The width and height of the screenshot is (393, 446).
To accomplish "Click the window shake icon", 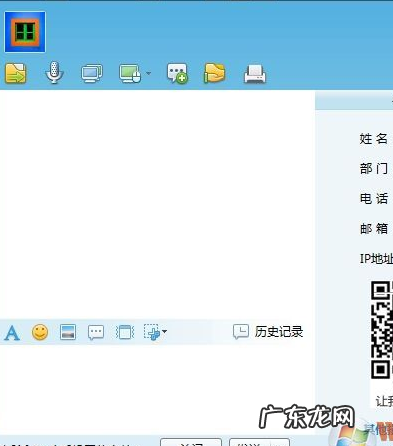I will pos(125,332).
